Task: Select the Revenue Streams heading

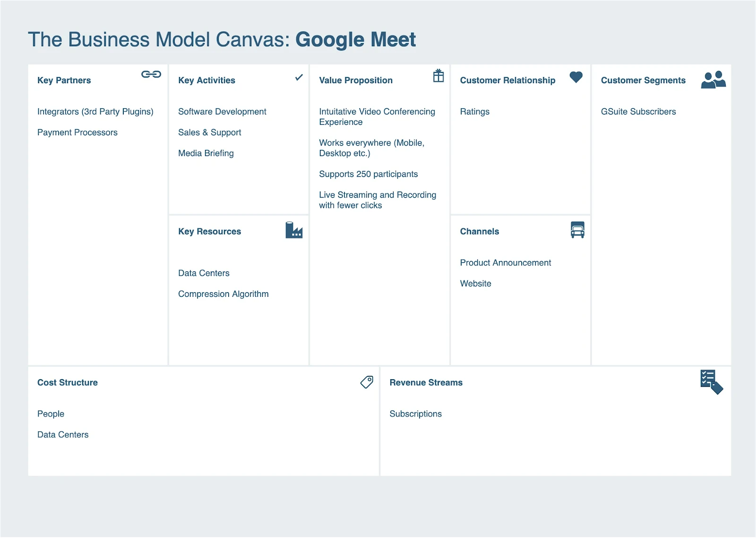Action: [426, 383]
